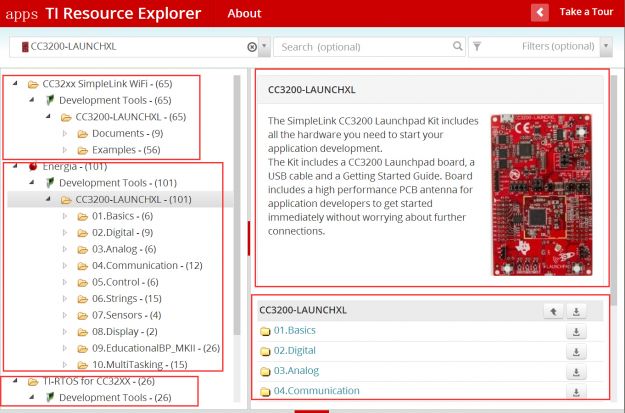The height and width of the screenshot is (413, 625).
Task: Select CC3200-LAUNCHXL - (65) tree item
Action: (131, 117)
